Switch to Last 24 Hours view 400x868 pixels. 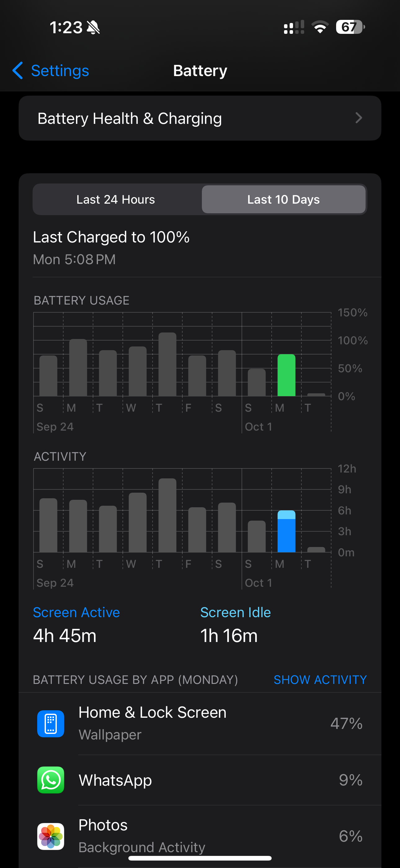[x=116, y=200]
